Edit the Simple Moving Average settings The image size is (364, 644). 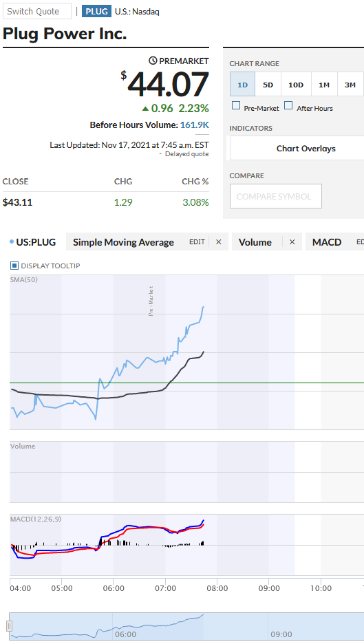coord(197,242)
